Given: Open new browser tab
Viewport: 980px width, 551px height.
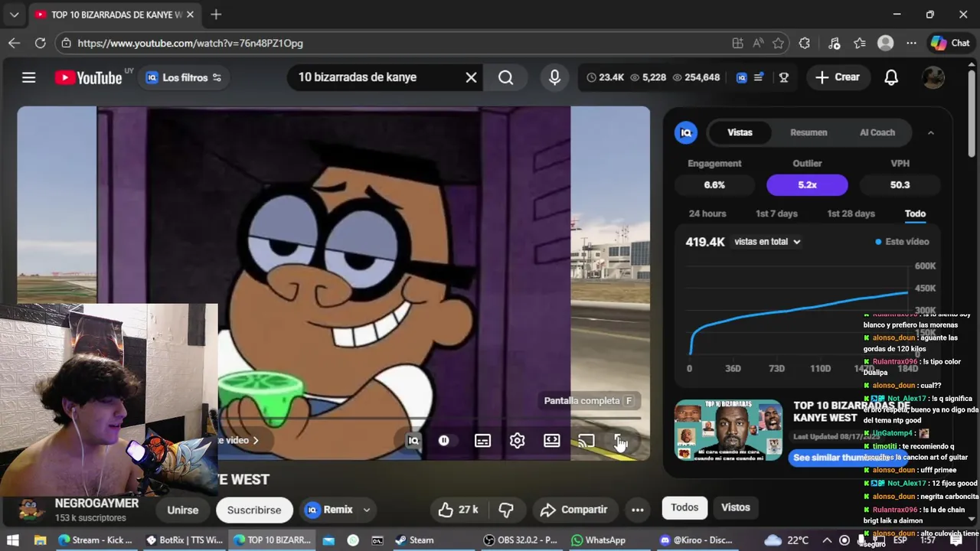Looking at the screenshot, I should 216,15.
